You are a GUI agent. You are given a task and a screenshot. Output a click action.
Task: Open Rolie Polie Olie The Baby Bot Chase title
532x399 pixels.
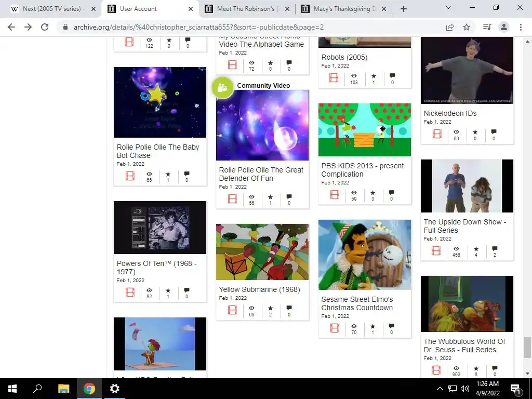pyautogui.click(x=158, y=151)
